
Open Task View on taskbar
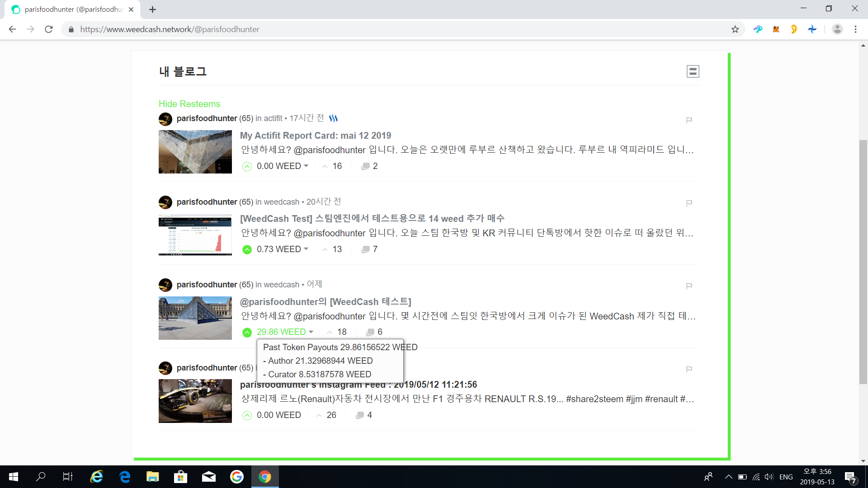coord(68,477)
